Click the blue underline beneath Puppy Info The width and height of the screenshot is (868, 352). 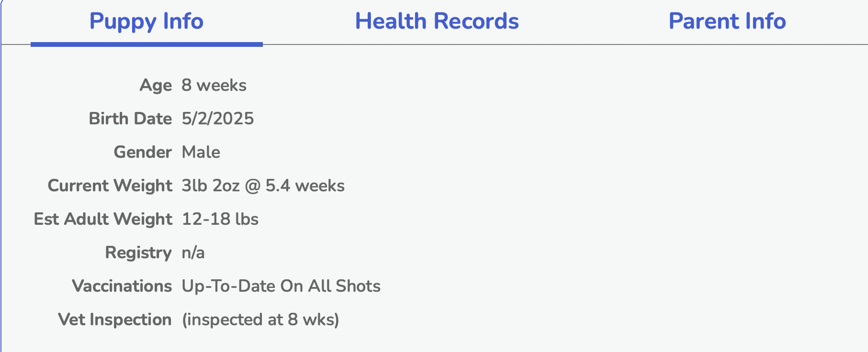(147, 44)
